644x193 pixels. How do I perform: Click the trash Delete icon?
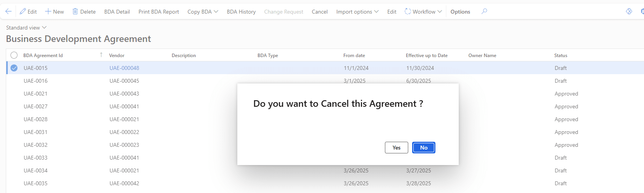[75, 11]
